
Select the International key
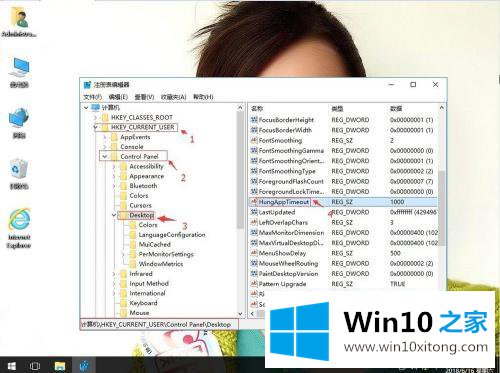(x=147, y=293)
